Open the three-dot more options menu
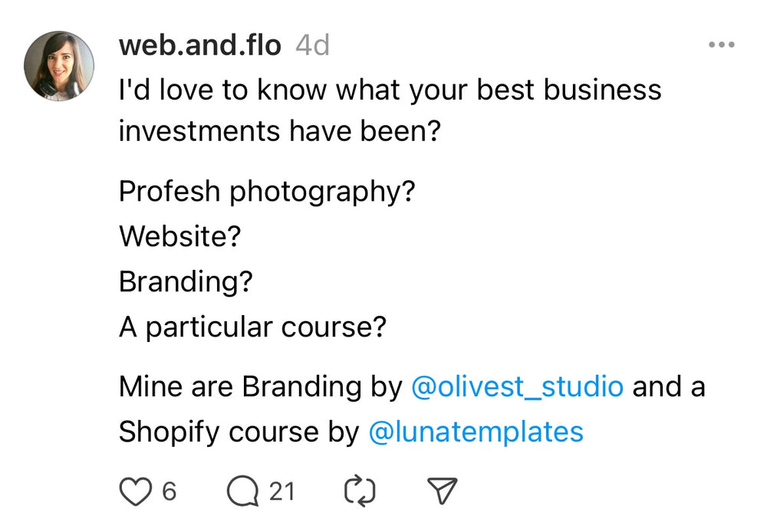The width and height of the screenshot is (767, 532). (721, 46)
